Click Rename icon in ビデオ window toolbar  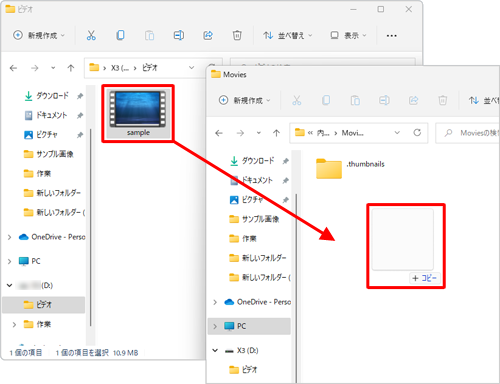(x=179, y=35)
